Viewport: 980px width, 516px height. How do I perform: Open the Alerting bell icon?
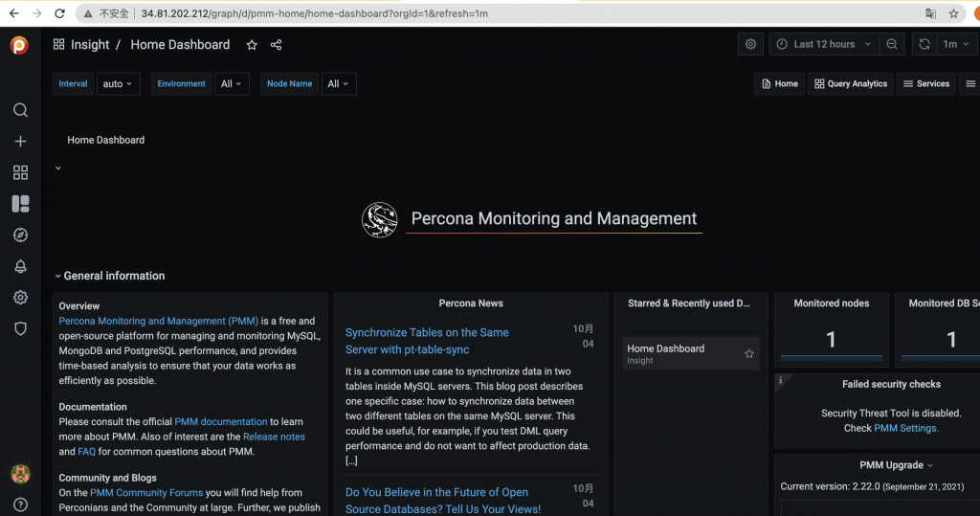[21, 266]
